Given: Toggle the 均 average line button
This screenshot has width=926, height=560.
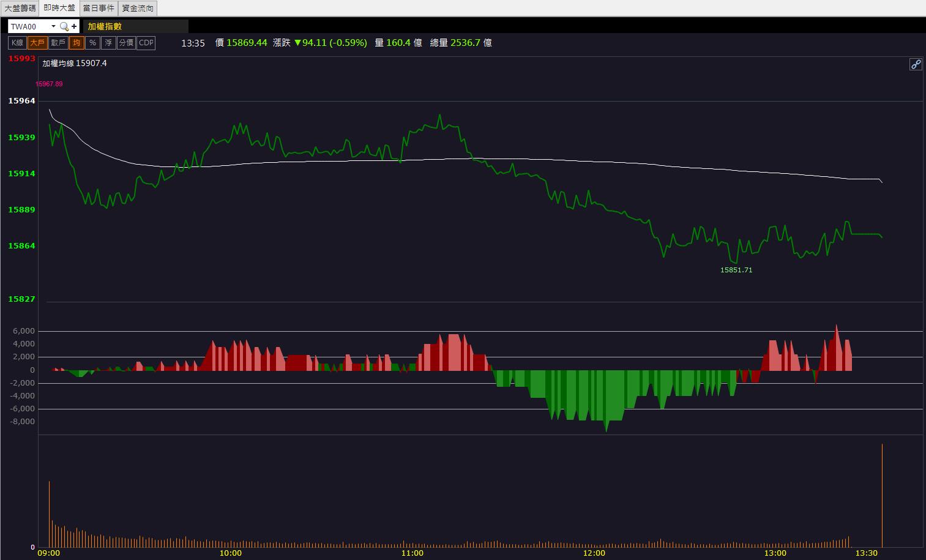Looking at the screenshot, I should 77,43.
